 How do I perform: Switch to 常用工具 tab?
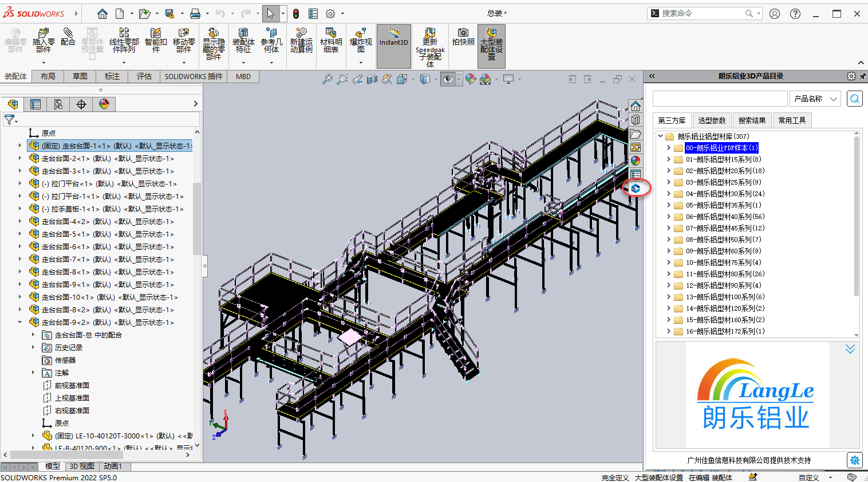coord(792,120)
